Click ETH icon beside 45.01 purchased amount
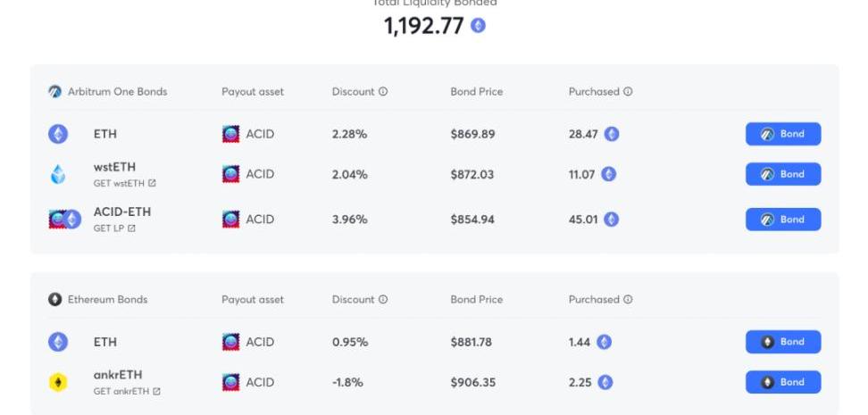The image size is (868, 415). point(612,220)
